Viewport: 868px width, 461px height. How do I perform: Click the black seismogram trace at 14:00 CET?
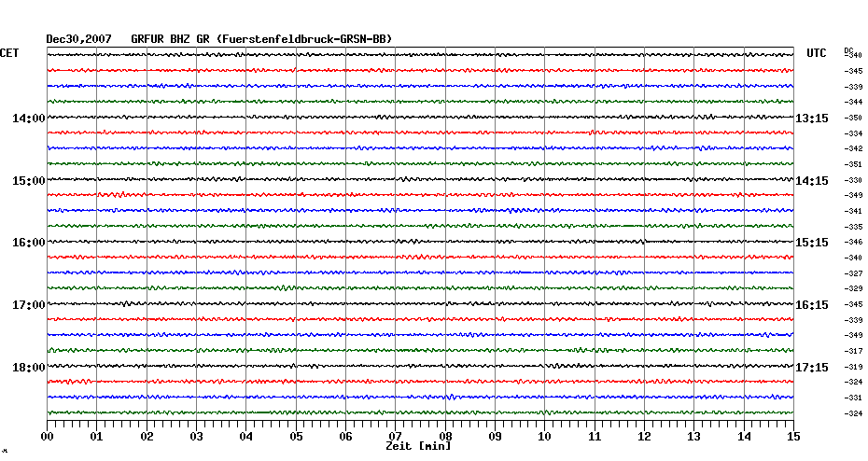[x=420, y=117]
